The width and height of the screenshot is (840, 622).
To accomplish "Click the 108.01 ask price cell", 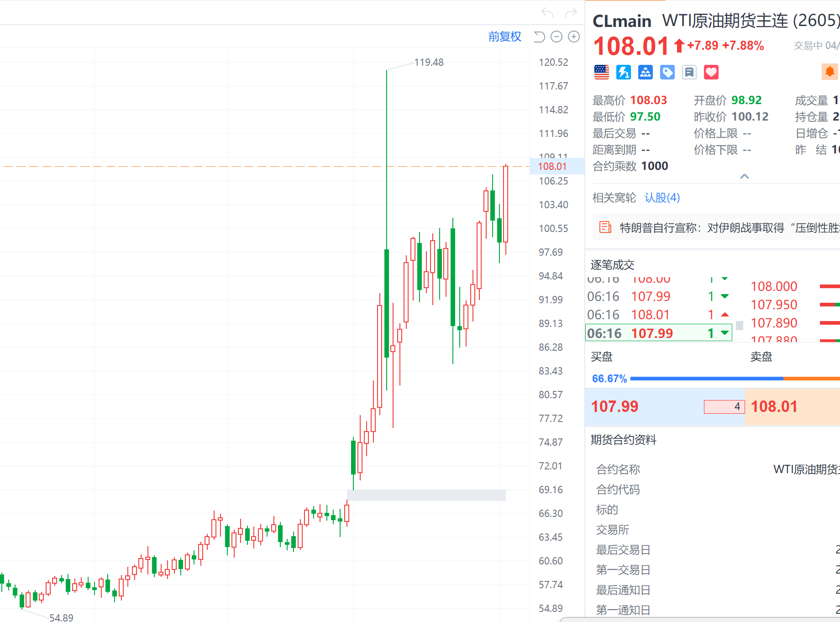I will coord(774,406).
